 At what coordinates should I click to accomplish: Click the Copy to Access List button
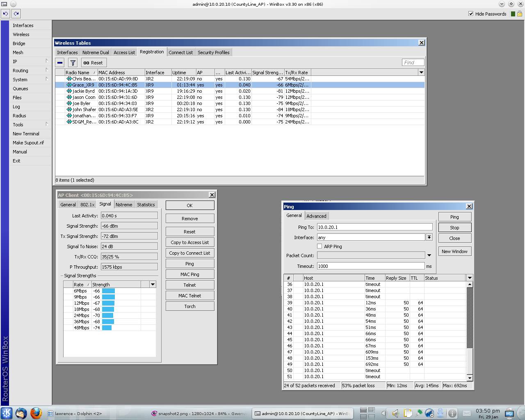coord(189,242)
